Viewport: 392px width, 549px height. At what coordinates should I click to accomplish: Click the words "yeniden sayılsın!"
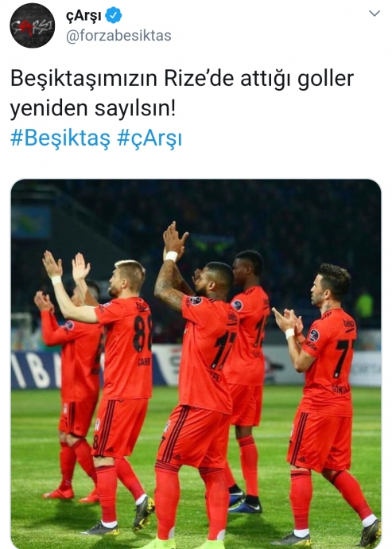[x=93, y=108]
